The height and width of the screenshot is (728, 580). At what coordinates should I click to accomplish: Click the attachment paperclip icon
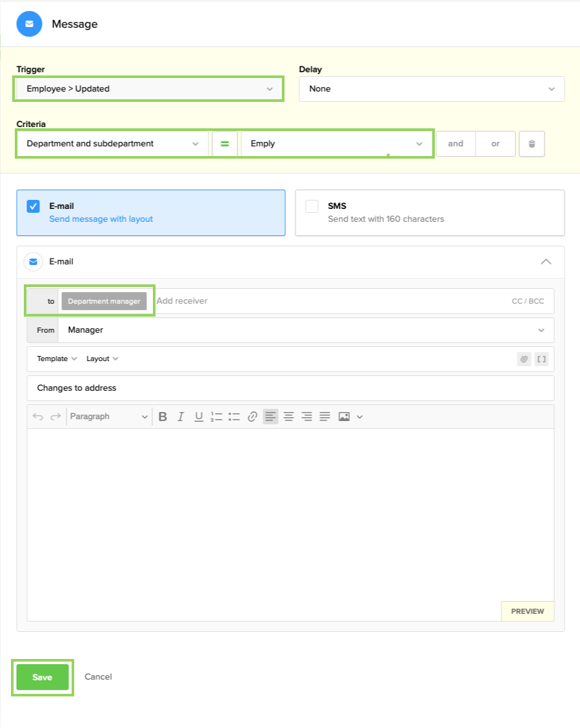point(524,359)
